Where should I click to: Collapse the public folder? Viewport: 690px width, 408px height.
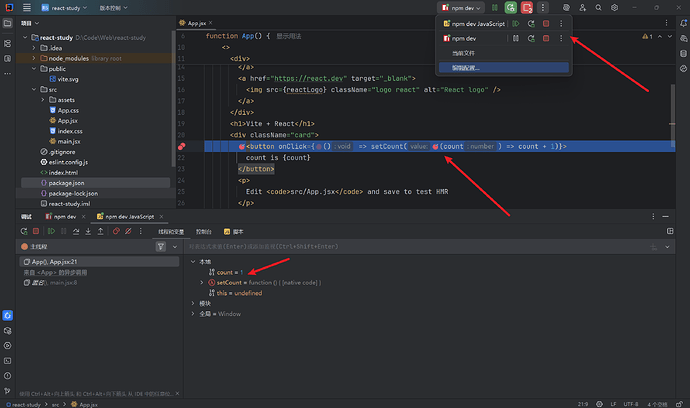[34, 69]
